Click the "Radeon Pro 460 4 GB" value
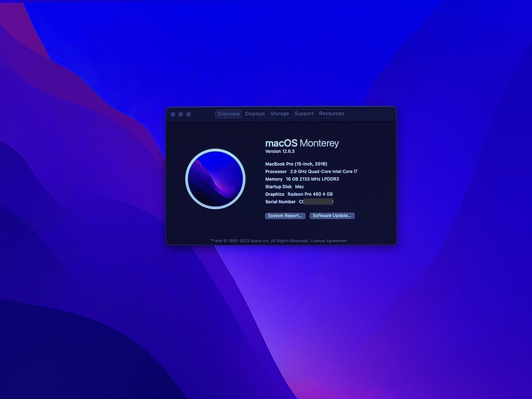 click(x=310, y=194)
